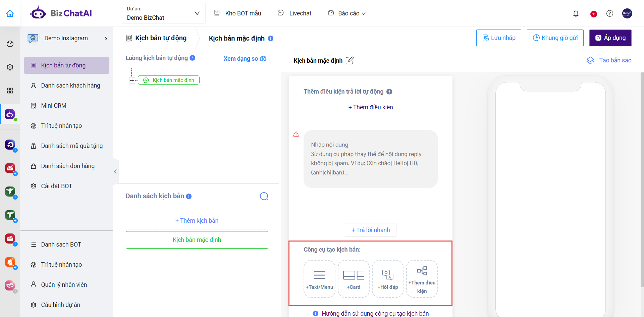644x317 pixels.
Task: Select Kịch bản mặc định in the list
Action: 197,240
